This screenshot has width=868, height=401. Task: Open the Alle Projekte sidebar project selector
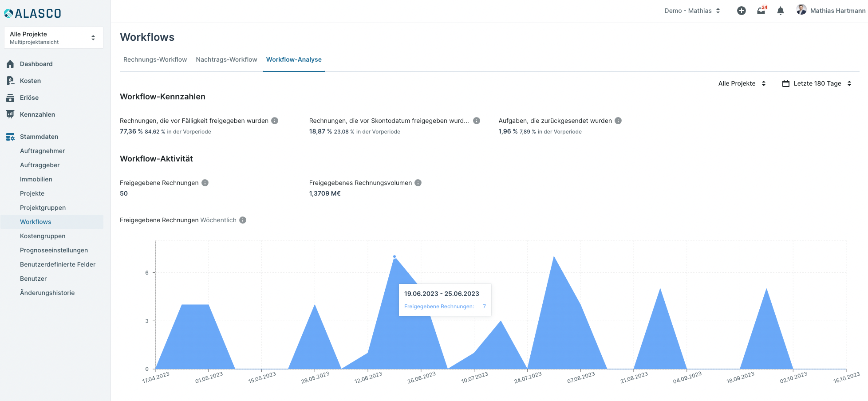tap(53, 38)
